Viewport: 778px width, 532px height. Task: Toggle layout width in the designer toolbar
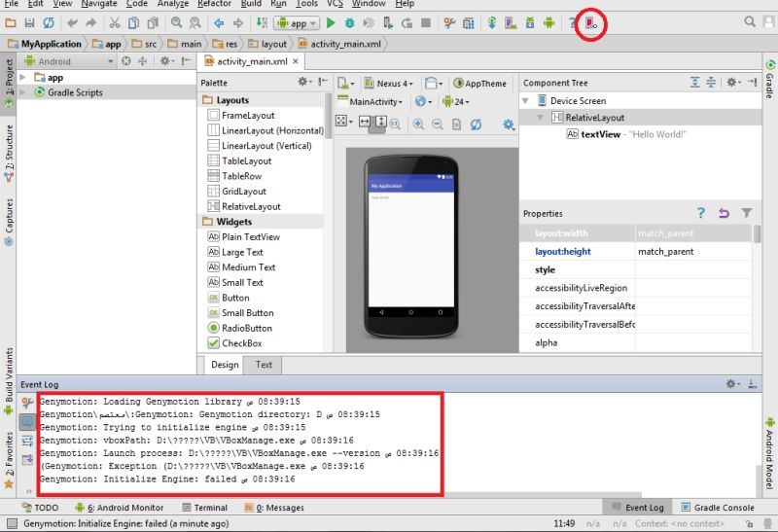point(365,122)
